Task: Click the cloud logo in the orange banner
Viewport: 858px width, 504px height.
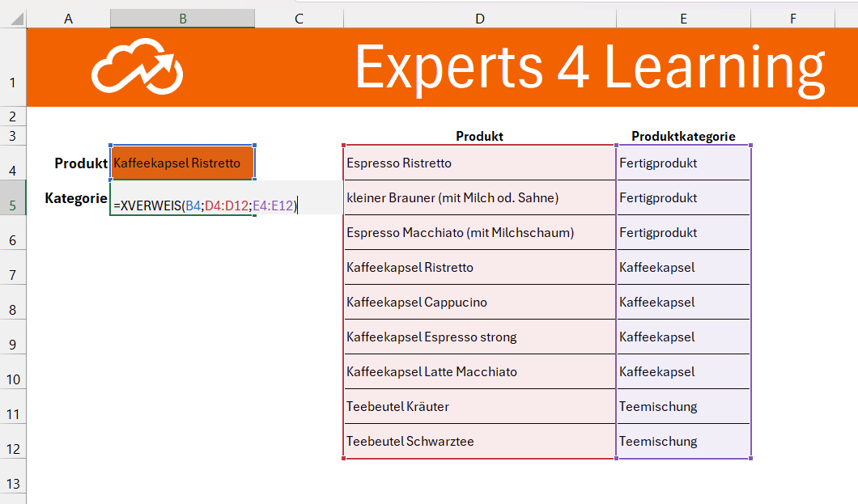Action: tap(137, 67)
